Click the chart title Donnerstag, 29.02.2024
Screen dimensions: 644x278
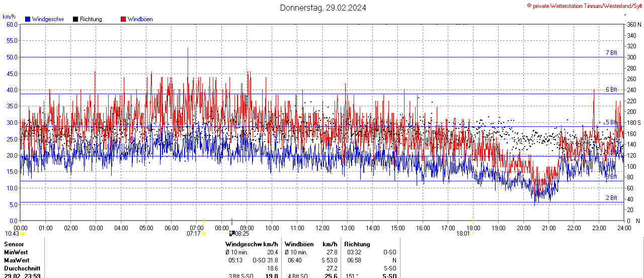(323, 8)
